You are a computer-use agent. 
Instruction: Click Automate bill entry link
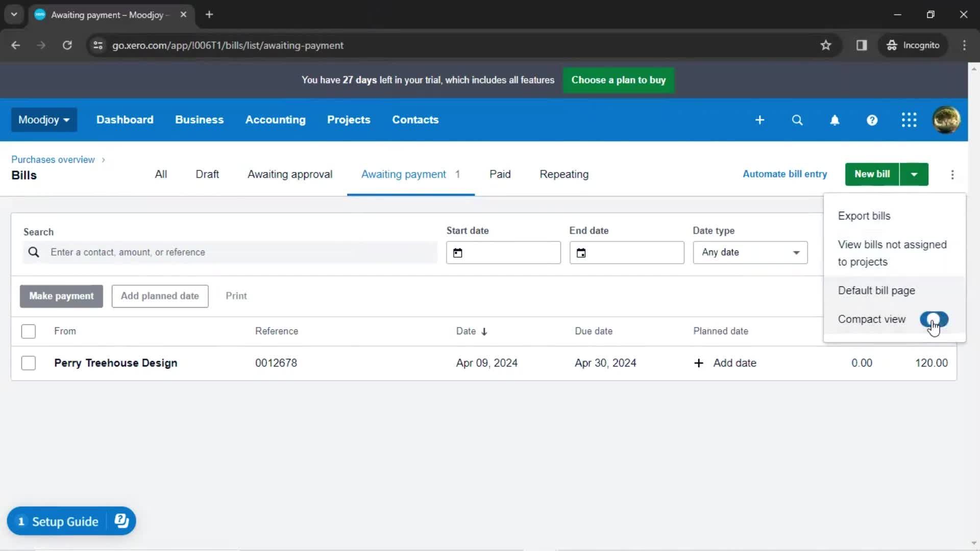coord(785,174)
